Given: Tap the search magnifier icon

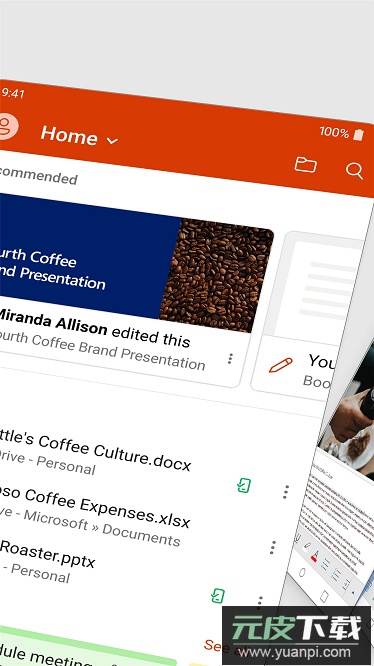Looking at the screenshot, I should 354,171.
